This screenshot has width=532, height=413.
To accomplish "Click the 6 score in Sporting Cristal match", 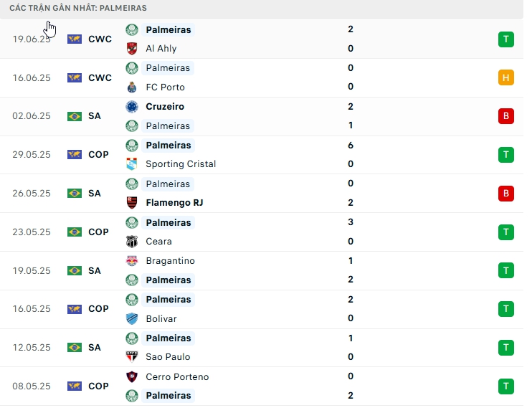I will point(351,145).
